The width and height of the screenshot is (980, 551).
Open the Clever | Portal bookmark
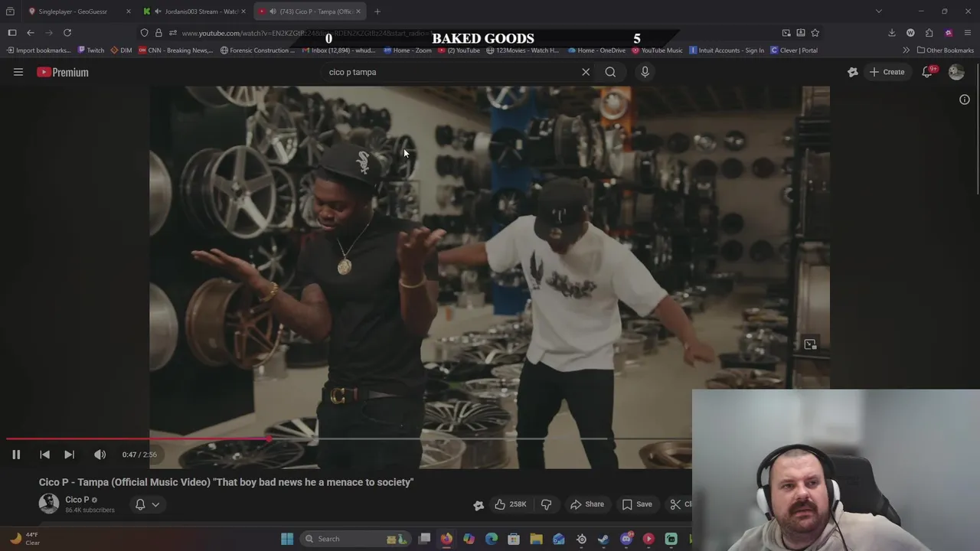pos(794,51)
